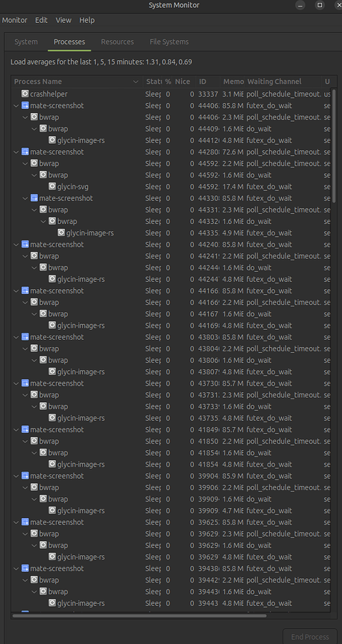
Task: Switch to the Resources tab
Action: click(117, 42)
